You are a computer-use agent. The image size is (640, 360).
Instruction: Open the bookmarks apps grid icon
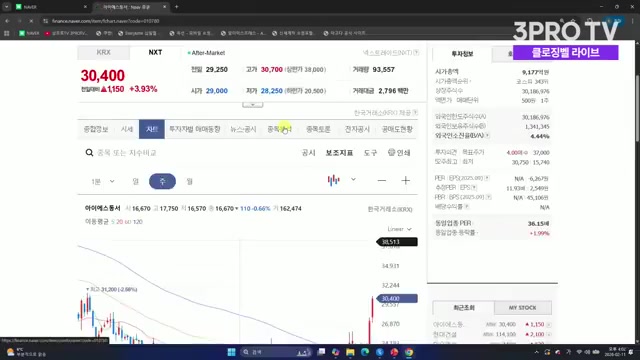(7, 33)
